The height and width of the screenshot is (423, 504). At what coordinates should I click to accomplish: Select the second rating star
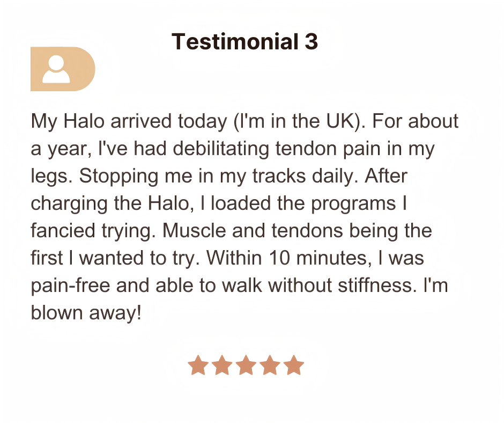[222, 365]
